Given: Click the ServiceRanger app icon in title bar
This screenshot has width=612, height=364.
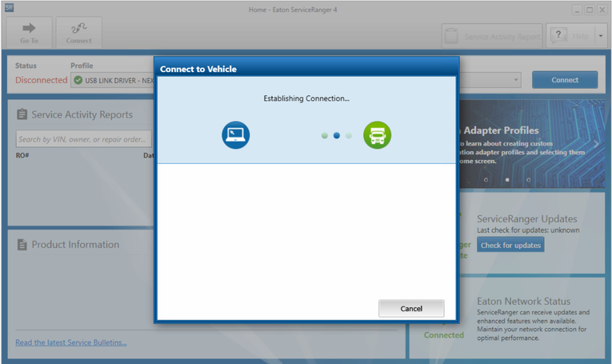Looking at the screenshot, I should 9,9.
